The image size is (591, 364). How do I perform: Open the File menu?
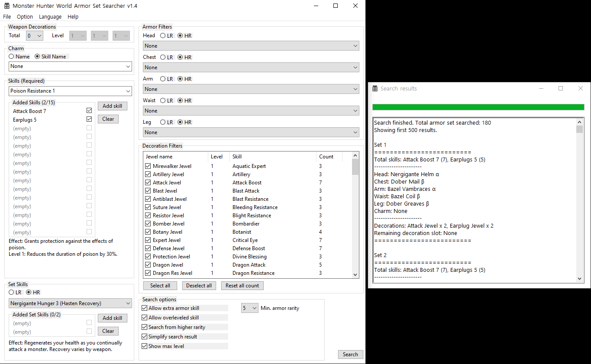(7, 16)
